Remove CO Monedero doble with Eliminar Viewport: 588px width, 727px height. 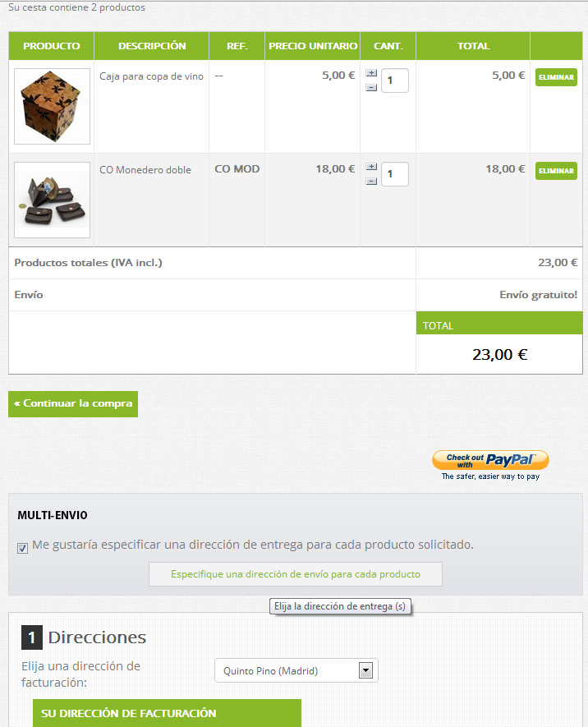[556, 171]
